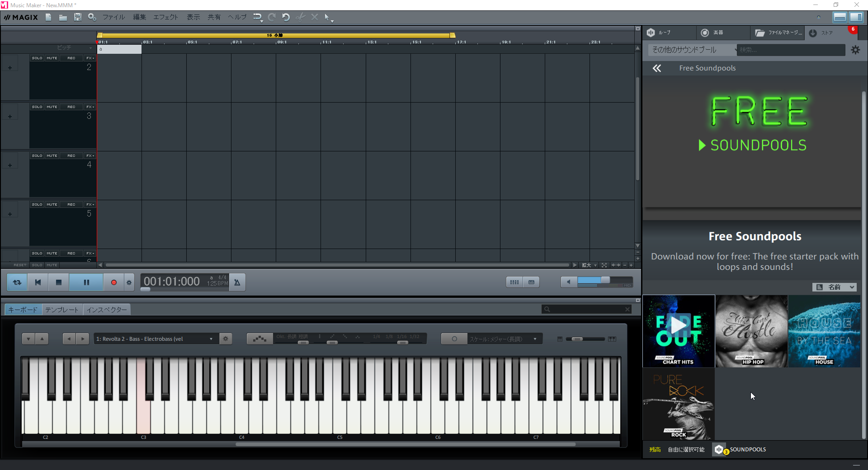The height and width of the screenshot is (470, 868).
Task: Jump to start with the rewind button
Action: (38, 282)
